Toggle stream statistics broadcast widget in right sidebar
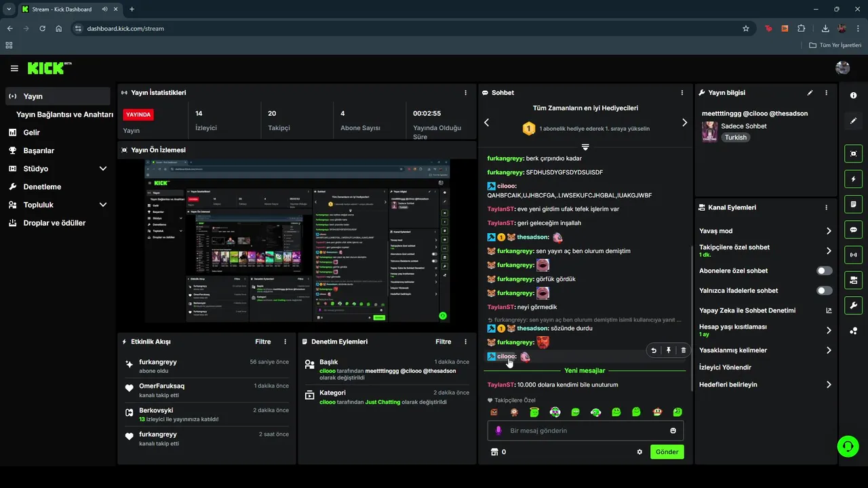Viewport: 868px width, 488px height. click(x=854, y=255)
